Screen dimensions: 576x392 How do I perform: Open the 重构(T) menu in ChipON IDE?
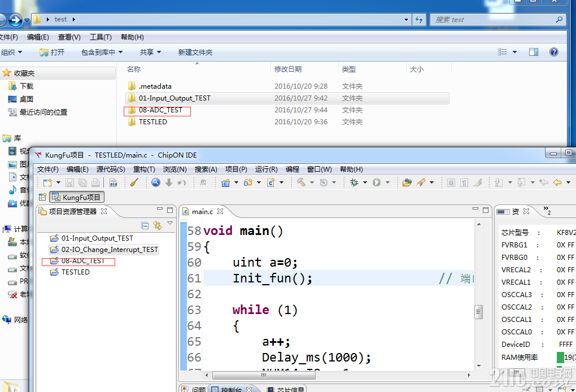pyautogui.click(x=144, y=169)
